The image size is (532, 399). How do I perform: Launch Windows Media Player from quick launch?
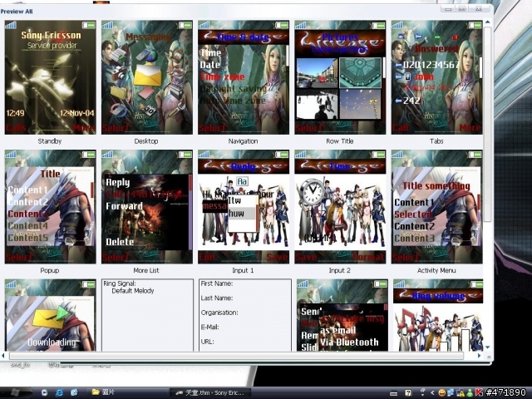(44, 392)
